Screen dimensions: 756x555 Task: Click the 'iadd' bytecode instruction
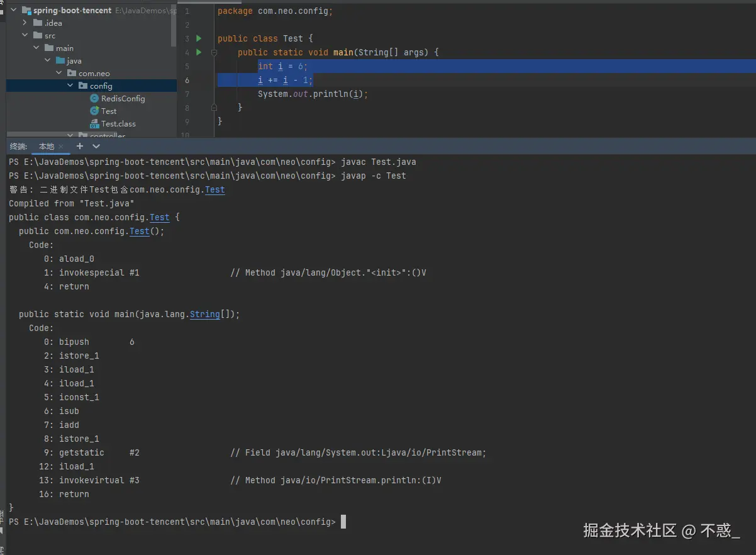click(69, 425)
